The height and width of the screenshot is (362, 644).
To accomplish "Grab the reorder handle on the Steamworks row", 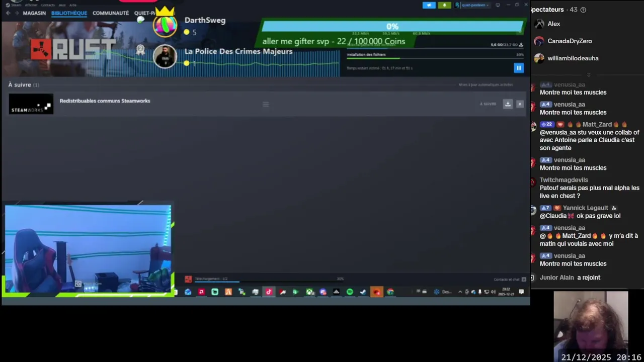I will (x=266, y=105).
